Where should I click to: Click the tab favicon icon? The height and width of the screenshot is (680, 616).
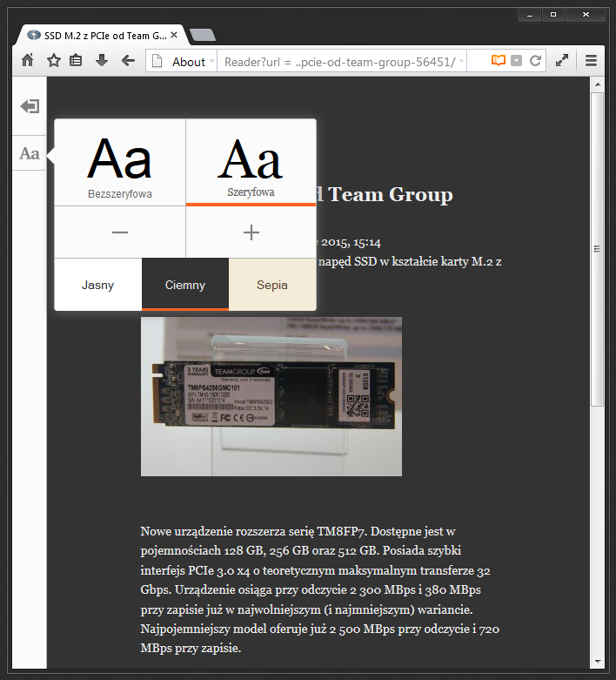(34, 35)
